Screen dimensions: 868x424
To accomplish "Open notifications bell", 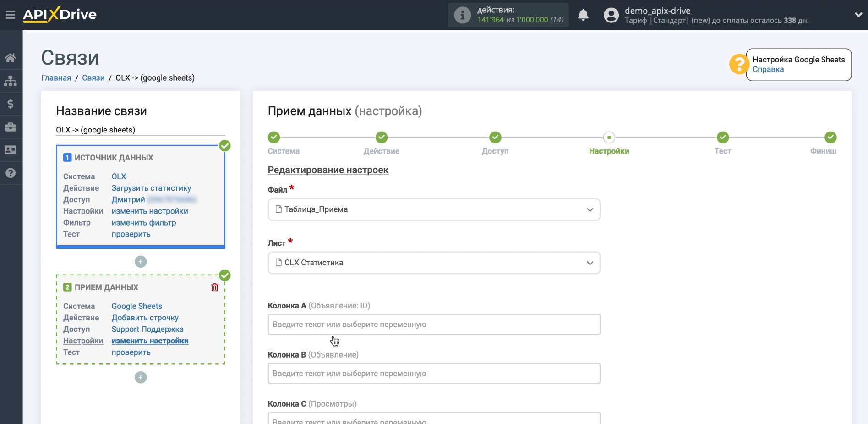I will (583, 15).
